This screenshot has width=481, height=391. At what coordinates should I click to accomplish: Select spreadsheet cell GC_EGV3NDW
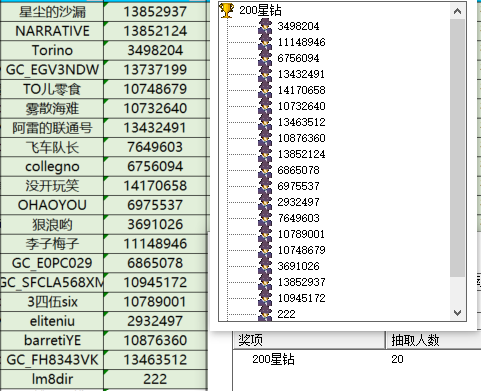pyautogui.click(x=52, y=70)
